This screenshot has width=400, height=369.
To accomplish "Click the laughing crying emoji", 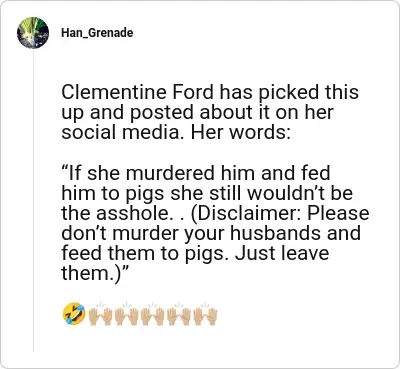I will [x=74, y=314].
